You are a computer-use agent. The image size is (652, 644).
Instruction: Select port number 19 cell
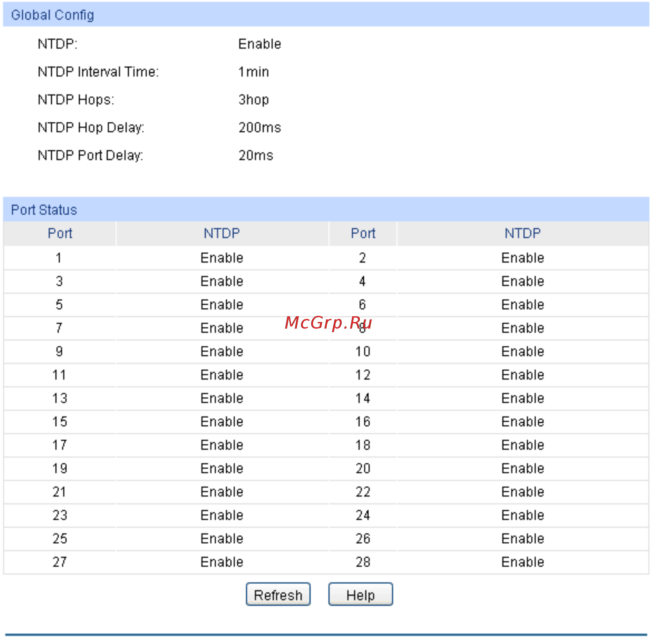tap(60, 468)
